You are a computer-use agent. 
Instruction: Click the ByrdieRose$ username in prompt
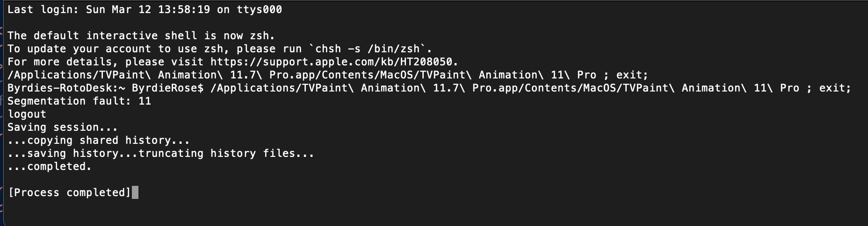167,88
